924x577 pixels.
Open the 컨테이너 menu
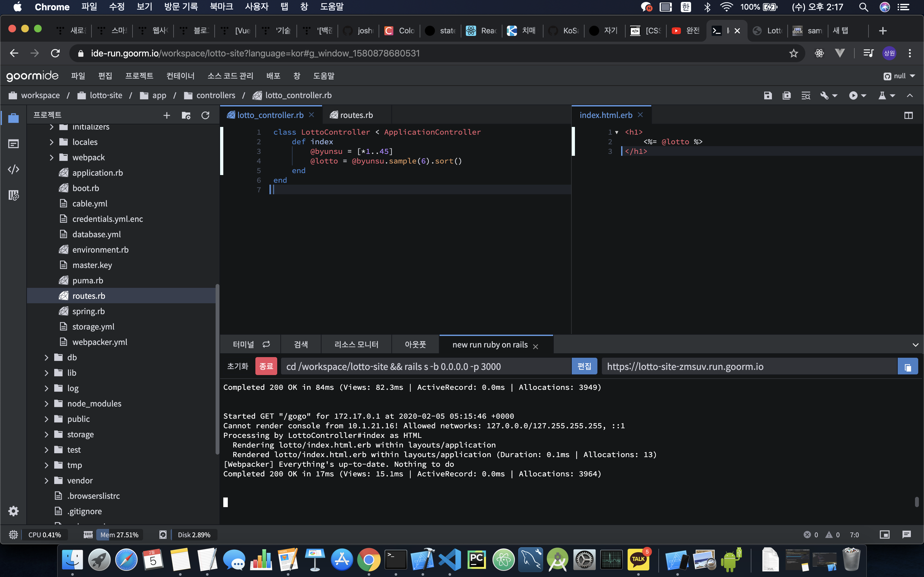[x=180, y=76]
